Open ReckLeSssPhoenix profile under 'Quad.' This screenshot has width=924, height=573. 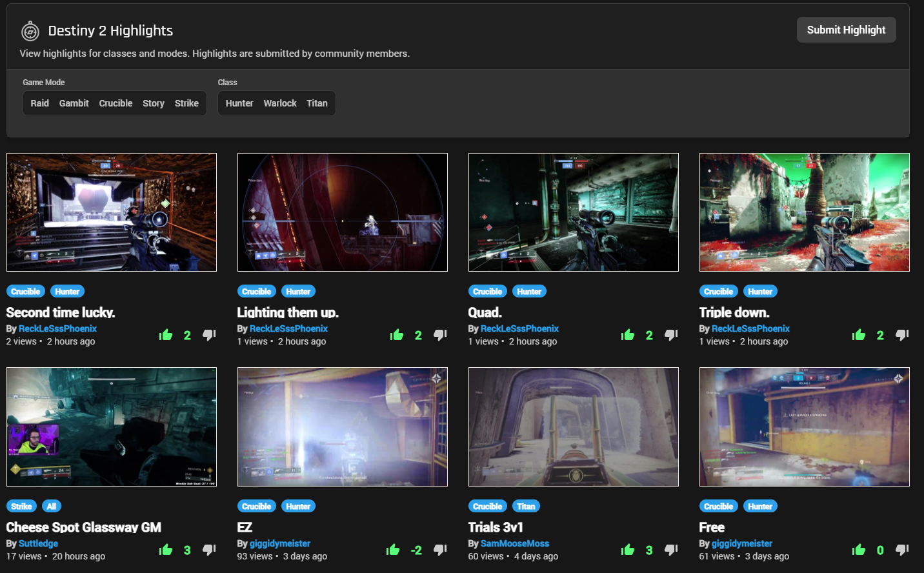520,328
